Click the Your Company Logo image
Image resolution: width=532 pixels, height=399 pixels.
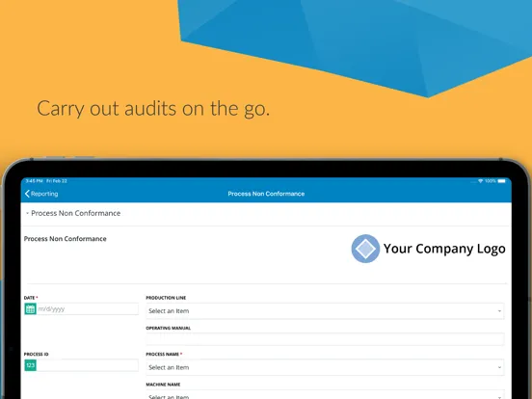click(x=428, y=249)
